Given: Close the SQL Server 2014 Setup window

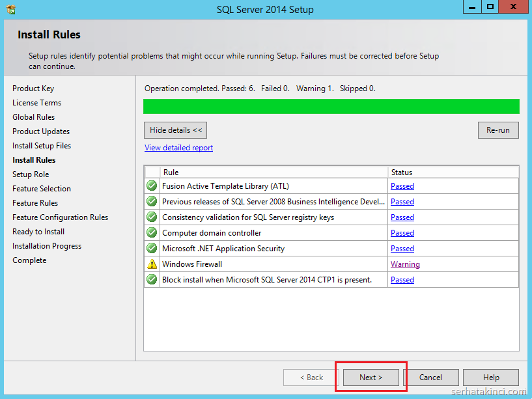Looking at the screenshot, I should (513, 7).
